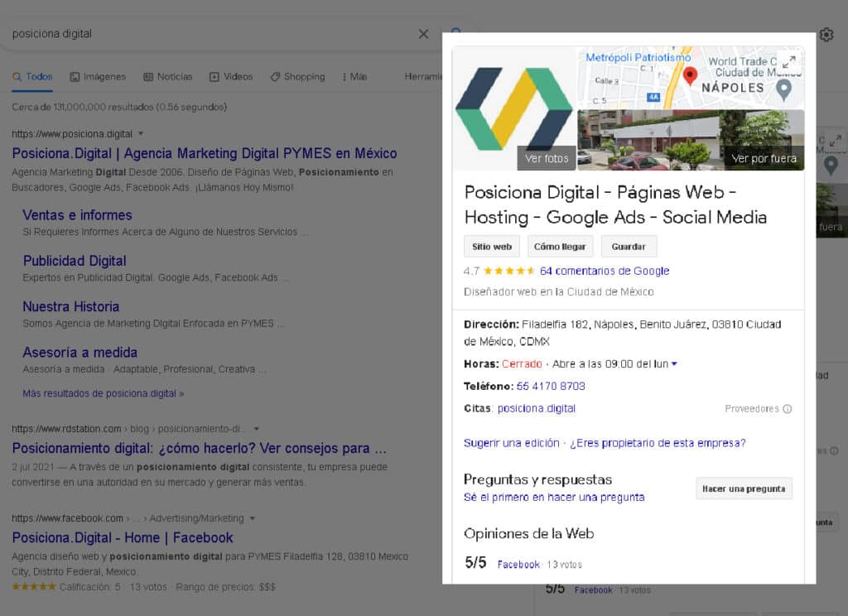The image size is (848, 616).
Task: Click Más resultados de posiciona.digital
Action: click(x=104, y=394)
